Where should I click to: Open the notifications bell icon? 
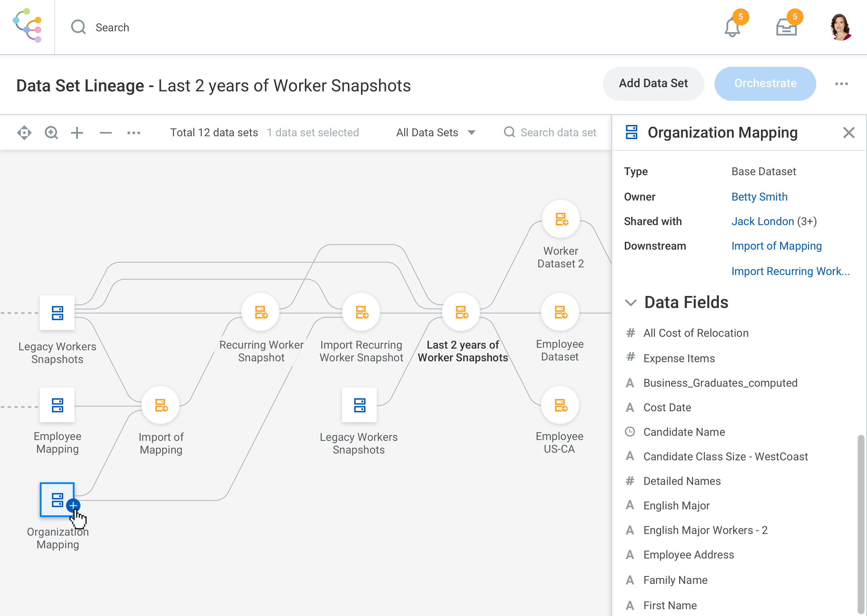point(732,28)
